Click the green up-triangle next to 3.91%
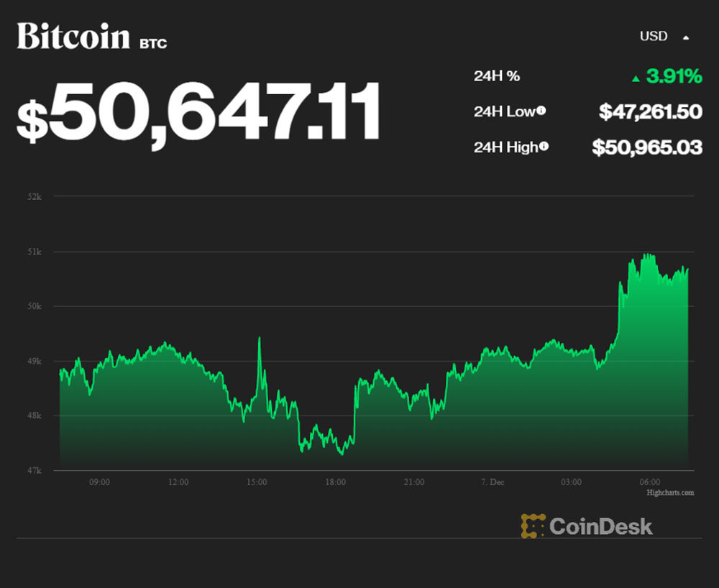The width and height of the screenshot is (719, 588). click(636, 78)
